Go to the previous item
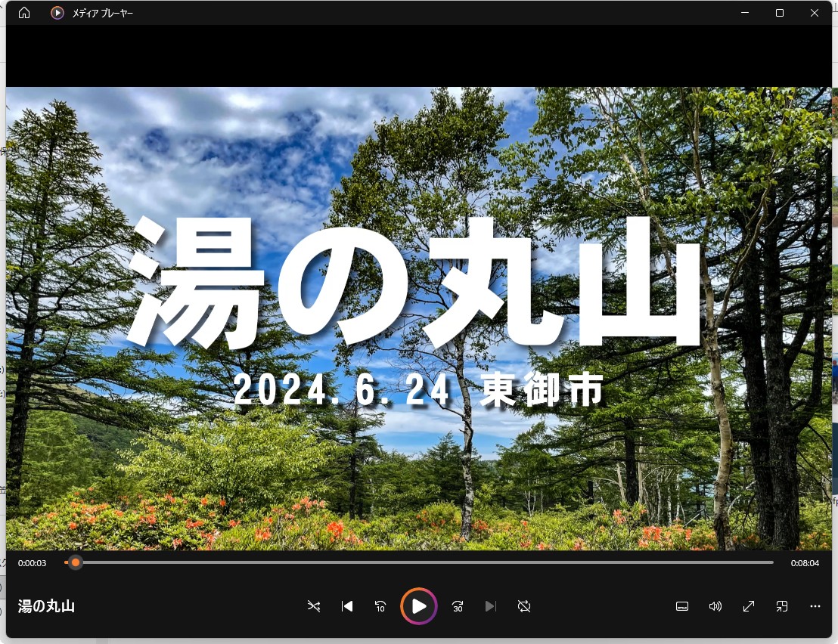The height and width of the screenshot is (644, 838). 346,605
